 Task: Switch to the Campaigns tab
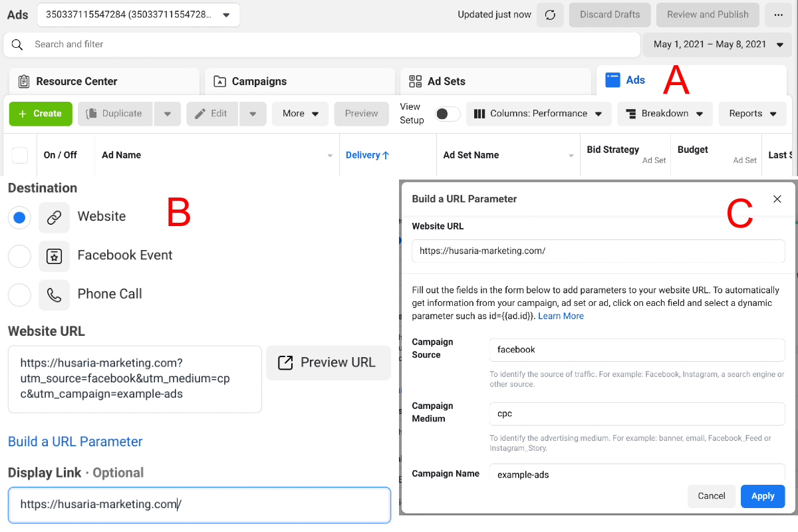pos(300,81)
